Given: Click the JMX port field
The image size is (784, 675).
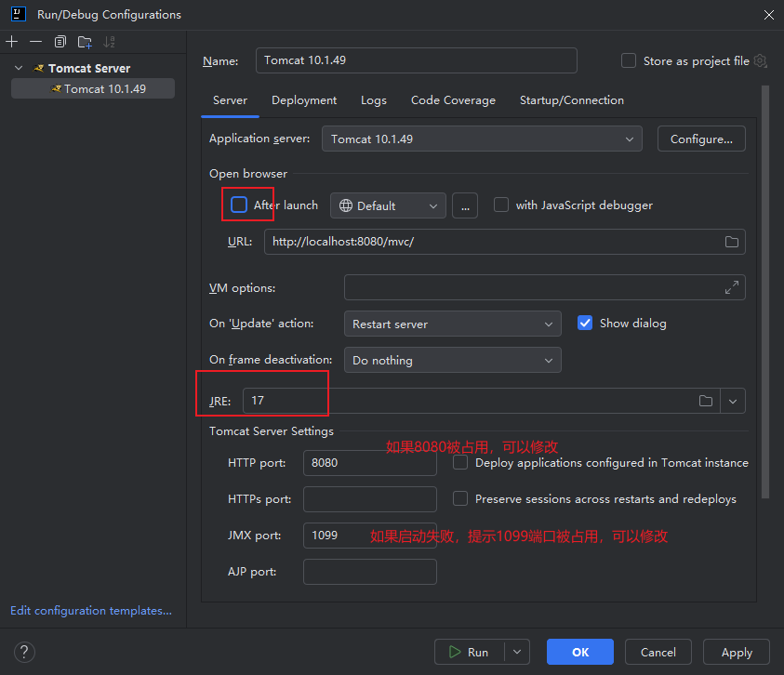Looking at the screenshot, I should click(x=369, y=536).
